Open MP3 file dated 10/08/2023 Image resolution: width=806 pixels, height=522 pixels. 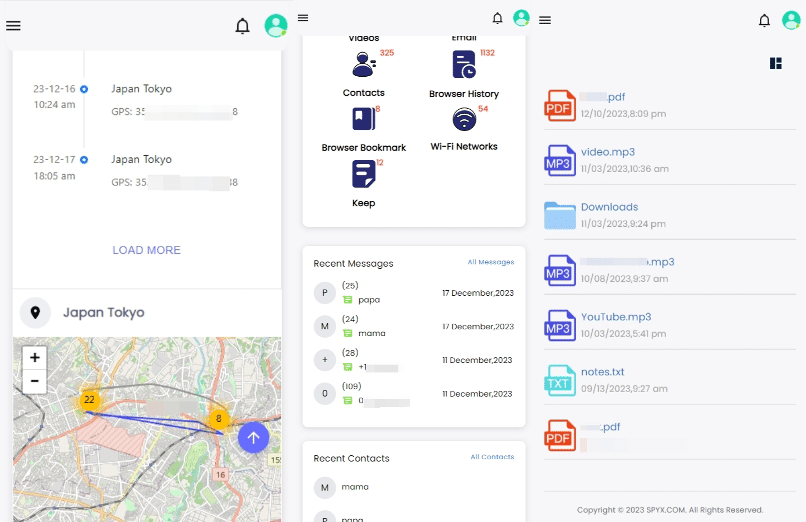[x=670, y=270]
